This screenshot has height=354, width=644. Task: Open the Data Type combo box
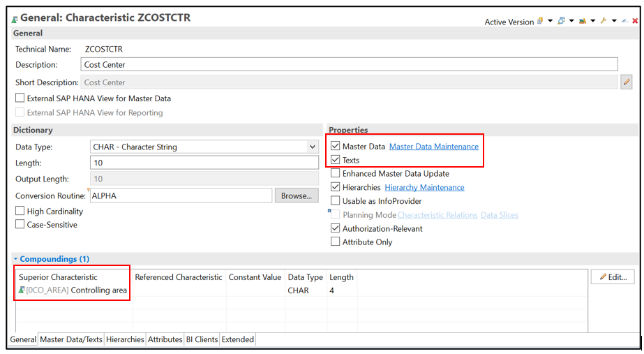click(204, 147)
